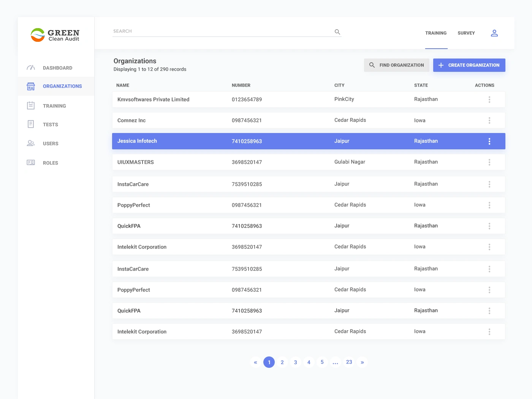
Task: Open actions menu for Comnez Inc
Action: coord(489,120)
